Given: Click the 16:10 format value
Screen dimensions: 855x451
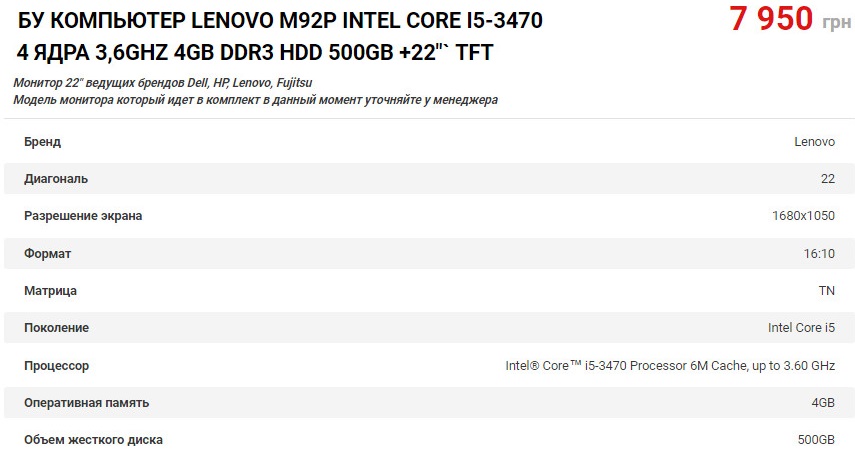Looking at the screenshot, I should (x=819, y=254).
